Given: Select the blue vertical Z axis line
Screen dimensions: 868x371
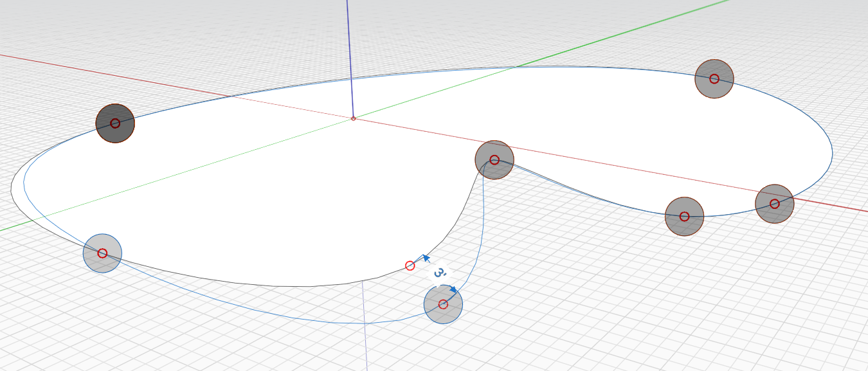Looking at the screenshot, I should (x=349, y=58).
